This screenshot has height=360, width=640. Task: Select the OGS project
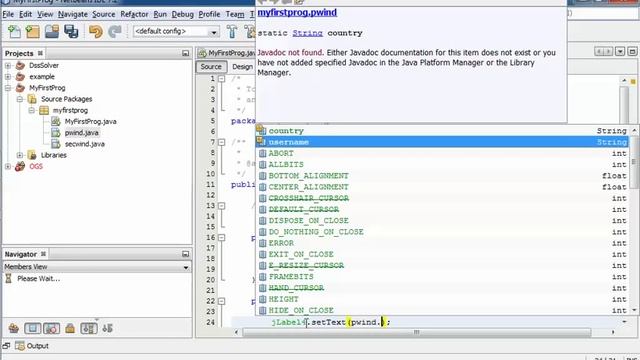36,166
